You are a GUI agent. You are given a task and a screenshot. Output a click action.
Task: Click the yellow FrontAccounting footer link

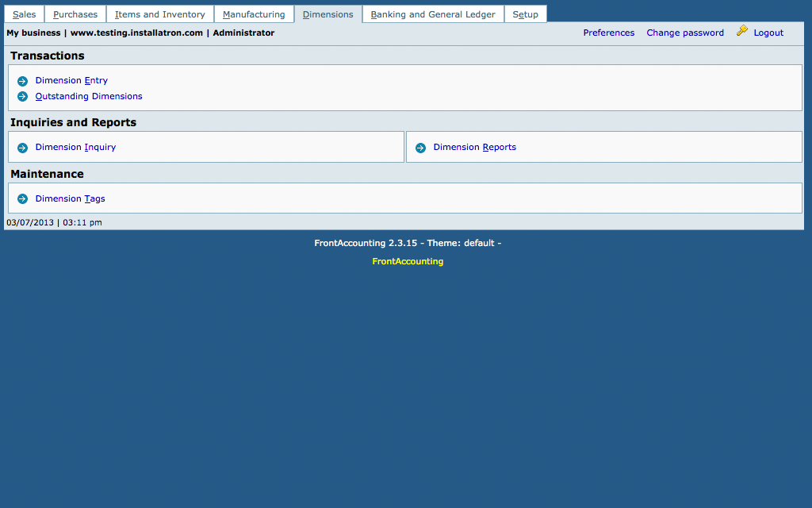pyautogui.click(x=408, y=261)
